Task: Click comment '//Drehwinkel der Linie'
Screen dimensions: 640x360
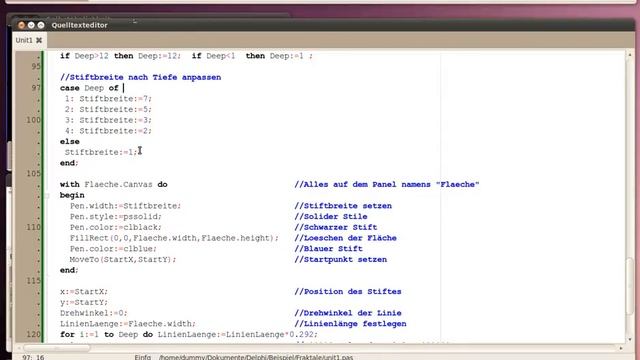Action: pyautogui.click(x=348, y=313)
